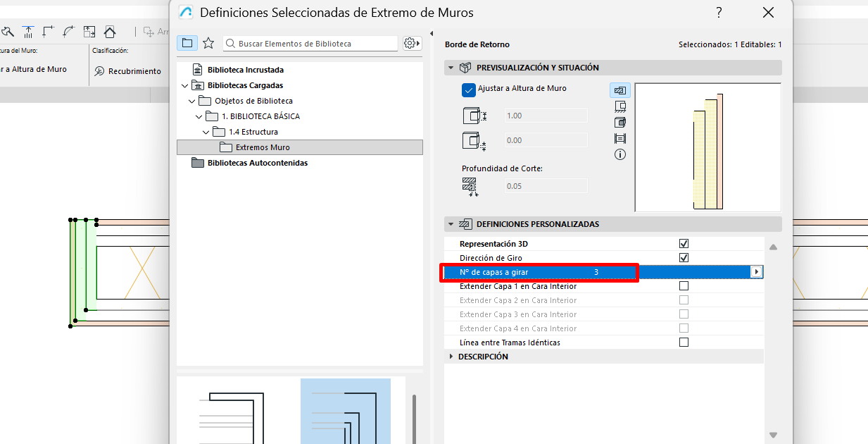Expand the Descripción section
This screenshot has height=444, width=868.
click(x=451, y=357)
